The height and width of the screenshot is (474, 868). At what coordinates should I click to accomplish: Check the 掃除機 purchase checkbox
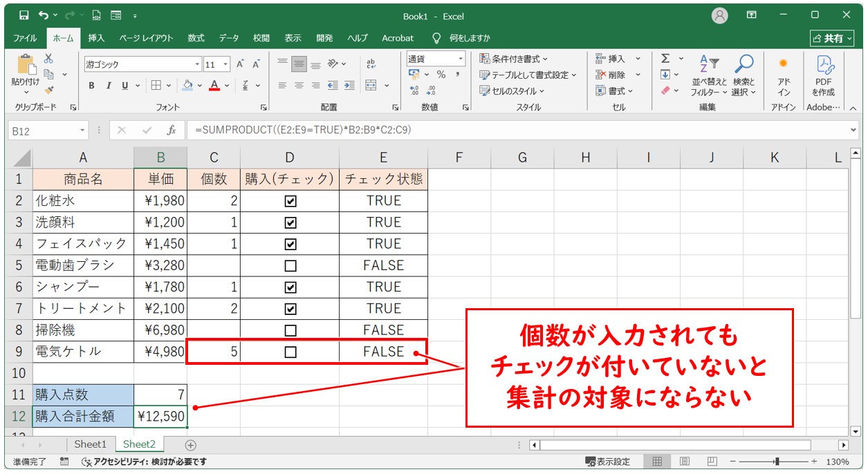tap(290, 330)
